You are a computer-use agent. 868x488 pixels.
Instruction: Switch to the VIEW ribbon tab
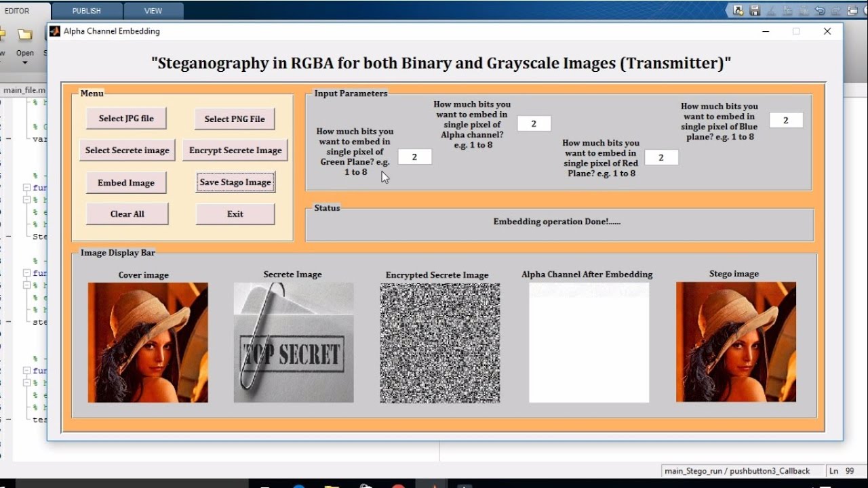point(153,11)
